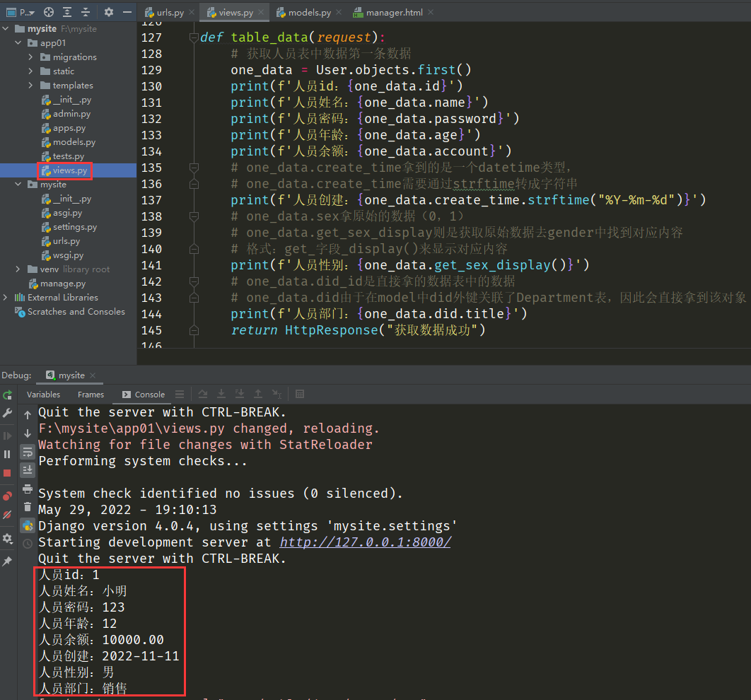Clear all console output with trash icon
Viewport: 751px width, 700px height.
point(28,506)
